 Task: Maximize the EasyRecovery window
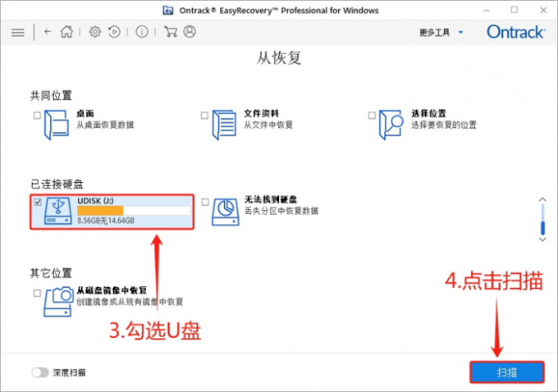click(x=515, y=10)
